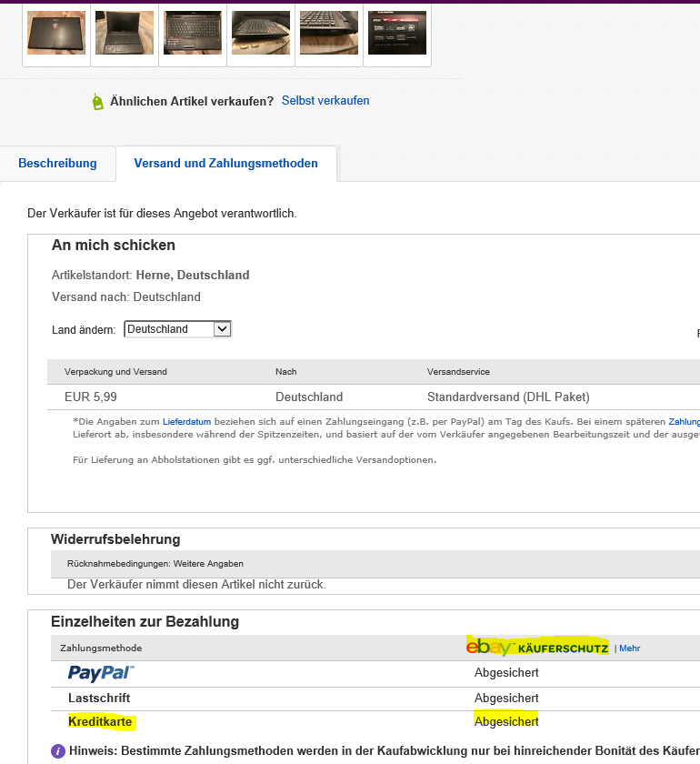Open the Lieferdatum link in the footnote
Screen dimensions: 700x764
(x=185, y=422)
